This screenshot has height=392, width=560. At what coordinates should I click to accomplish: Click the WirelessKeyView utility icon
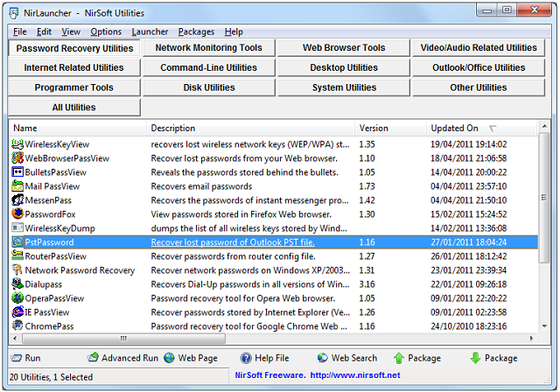(17, 144)
